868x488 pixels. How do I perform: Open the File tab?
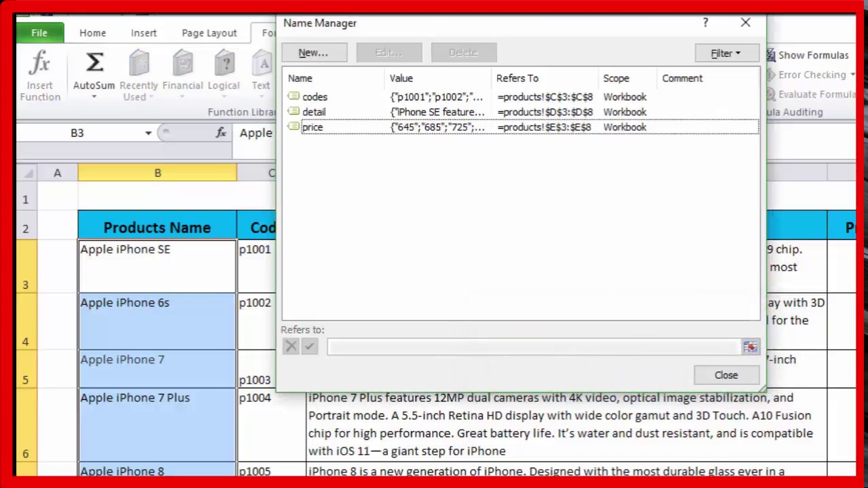click(39, 33)
